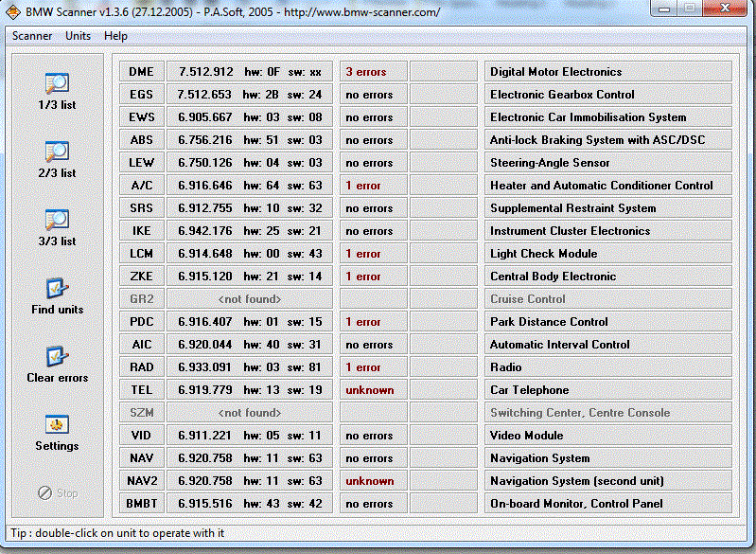This screenshot has width=756, height=554.
Task: Open the Units menu
Action: (79, 36)
